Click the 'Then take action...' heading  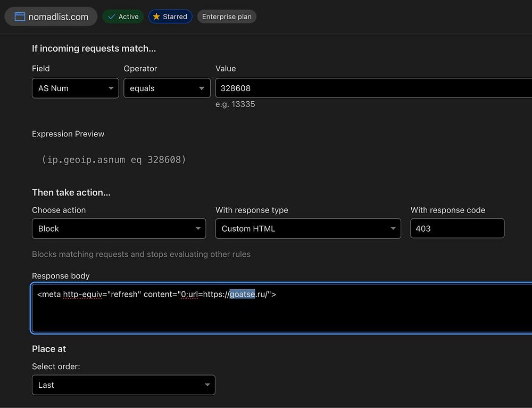71,193
